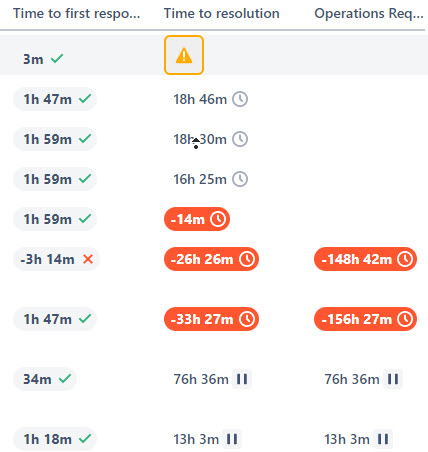The image size is (428, 452).
Task: Sort by Time to first response column
Action: click(76, 14)
